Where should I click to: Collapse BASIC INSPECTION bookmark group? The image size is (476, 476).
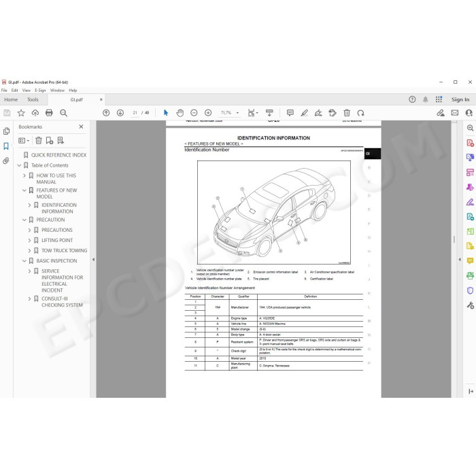pos(24,260)
